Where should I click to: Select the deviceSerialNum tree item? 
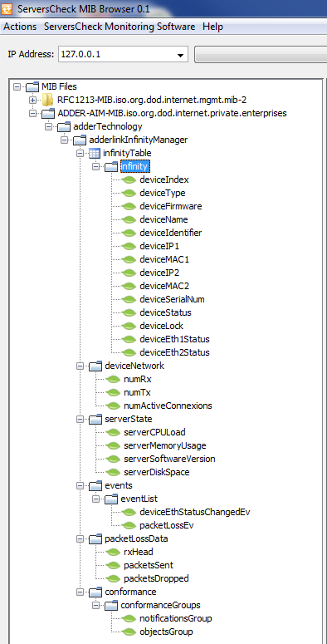click(172, 299)
